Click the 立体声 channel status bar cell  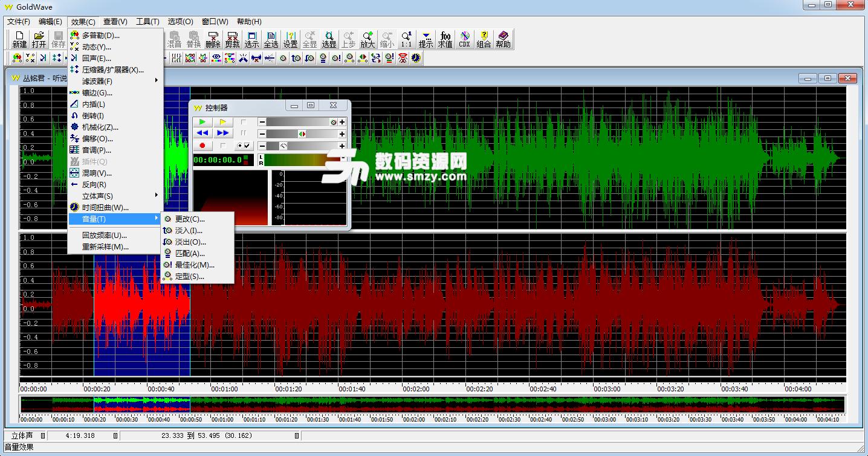[26, 435]
